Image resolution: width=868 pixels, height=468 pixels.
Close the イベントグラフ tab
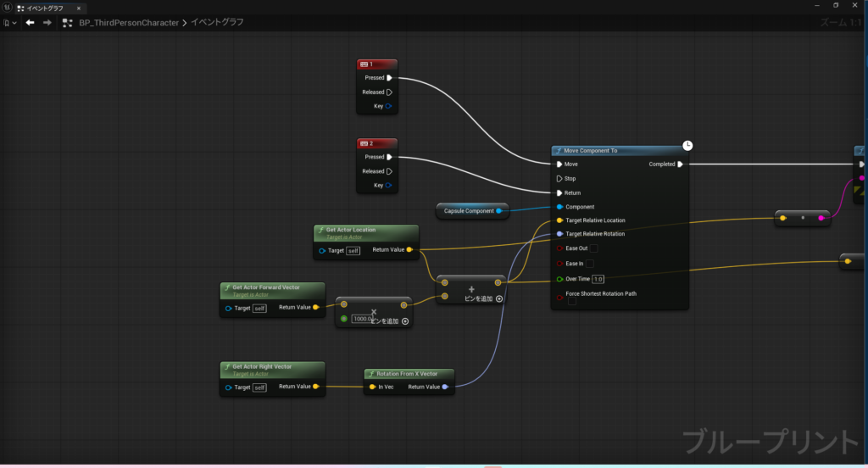pyautogui.click(x=79, y=7)
